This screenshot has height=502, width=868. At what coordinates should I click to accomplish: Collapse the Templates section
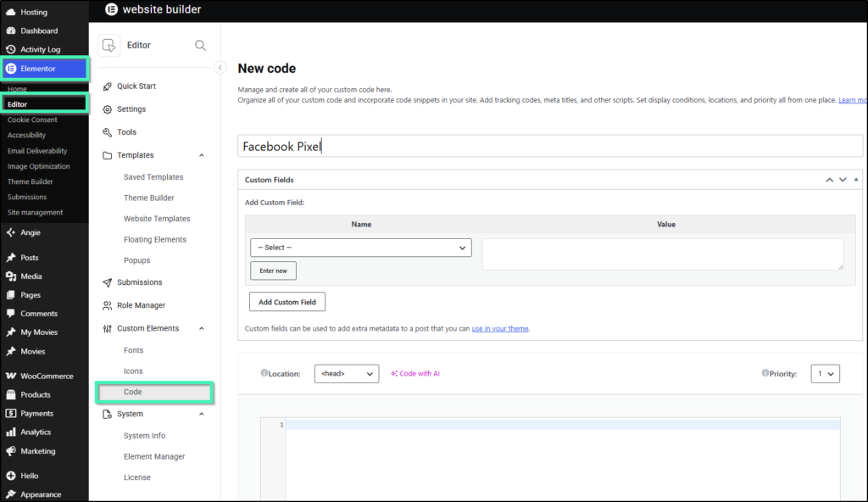pos(202,155)
